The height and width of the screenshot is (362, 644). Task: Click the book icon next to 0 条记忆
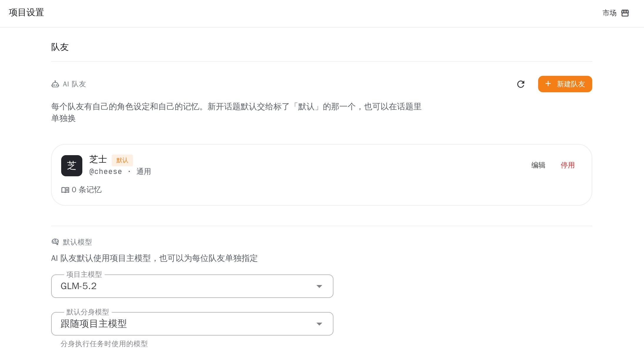point(65,190)
